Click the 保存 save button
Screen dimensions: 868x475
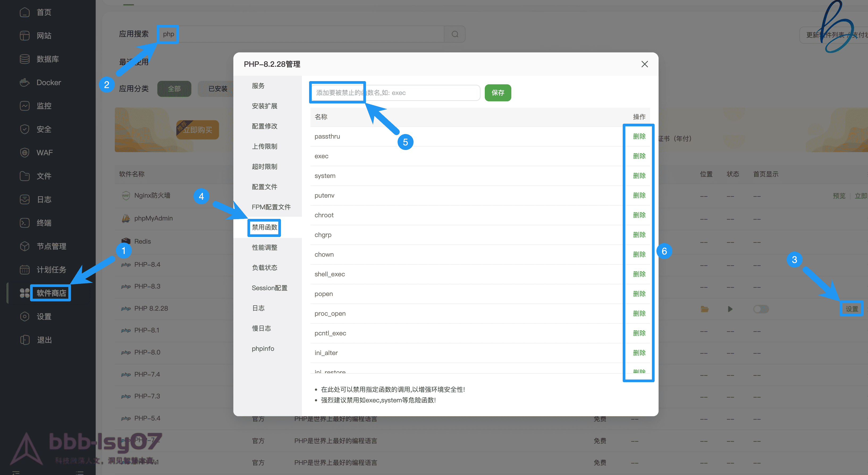(x=498, y=93)
